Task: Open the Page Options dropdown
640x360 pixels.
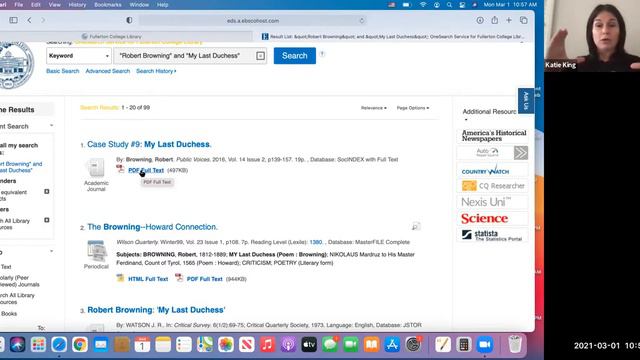Action: click(x=413, y=108)
